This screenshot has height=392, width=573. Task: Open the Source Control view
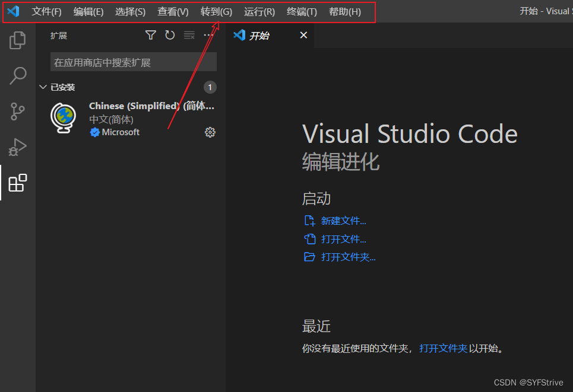pyautogui.click(x=18, y=111)
